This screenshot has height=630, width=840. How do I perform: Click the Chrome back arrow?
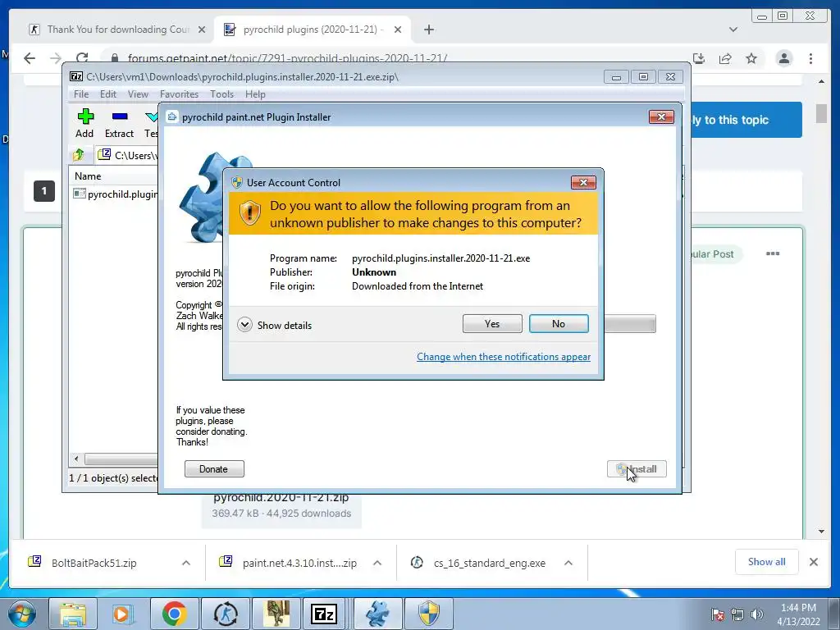pos(30,58)
